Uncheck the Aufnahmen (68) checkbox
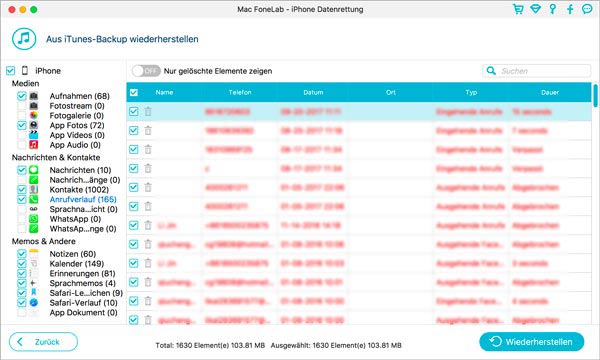The image size is (600, 360). pos(21,96)
